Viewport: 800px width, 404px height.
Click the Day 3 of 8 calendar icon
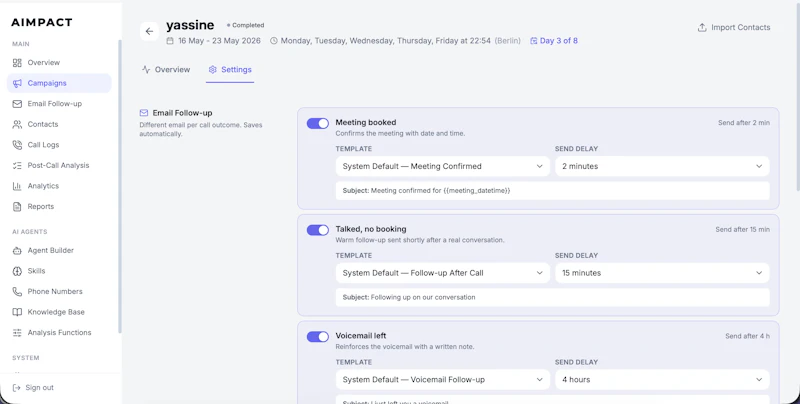click(x=534, y=41)
